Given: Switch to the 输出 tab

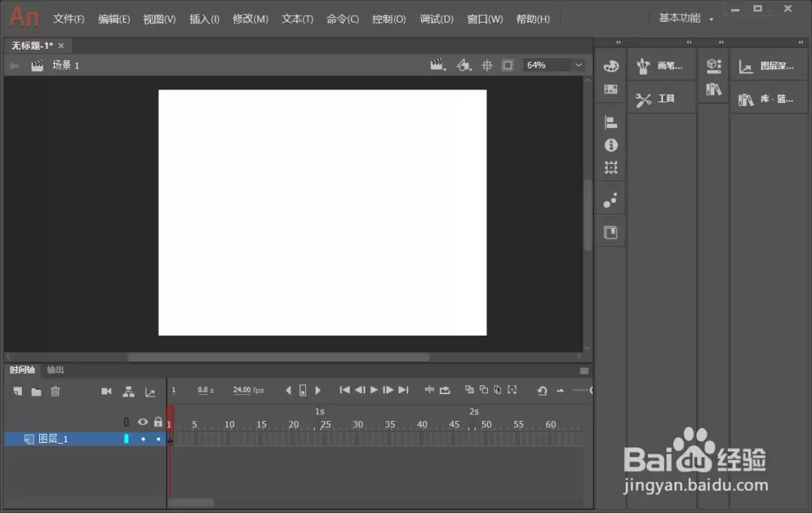Looking at the screenshot, I should tap(56, 370).
